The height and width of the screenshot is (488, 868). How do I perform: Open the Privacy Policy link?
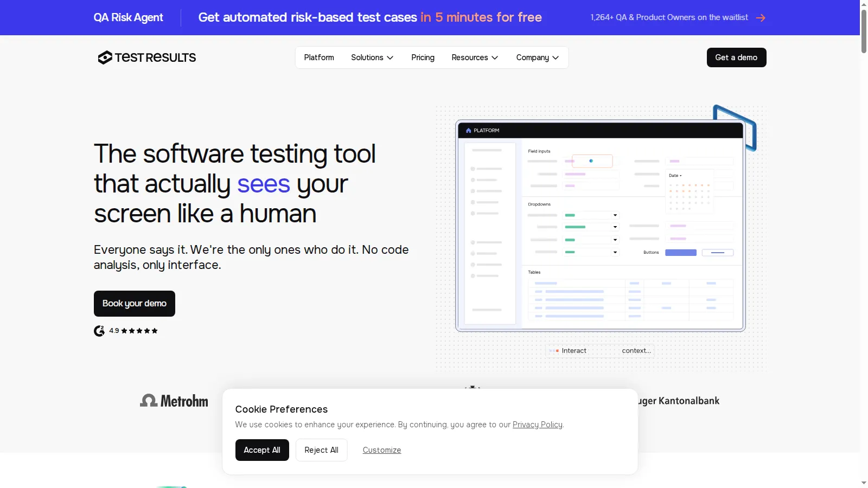tap(538, 425)
